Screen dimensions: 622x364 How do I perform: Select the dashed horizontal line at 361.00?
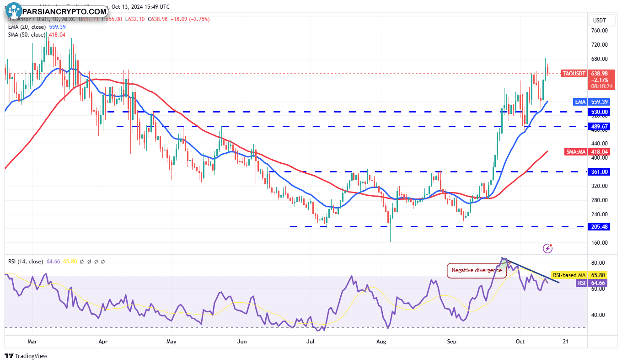point(428,172)
